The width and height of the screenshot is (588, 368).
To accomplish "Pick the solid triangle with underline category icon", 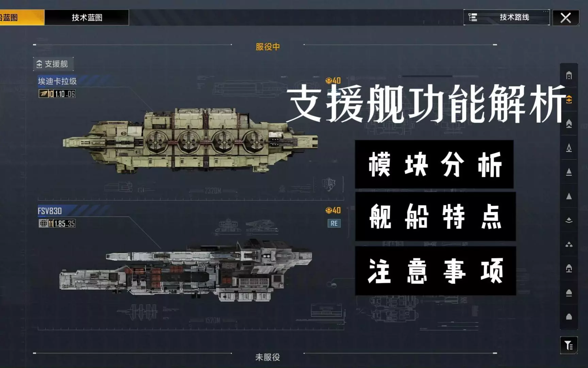I will click(x=569, y=172).
